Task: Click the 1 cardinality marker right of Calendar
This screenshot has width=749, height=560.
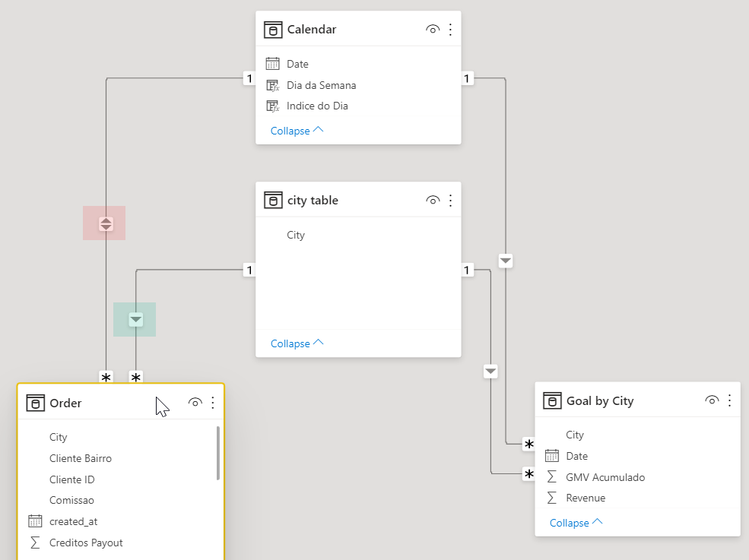Action: [x=467, y=78]
